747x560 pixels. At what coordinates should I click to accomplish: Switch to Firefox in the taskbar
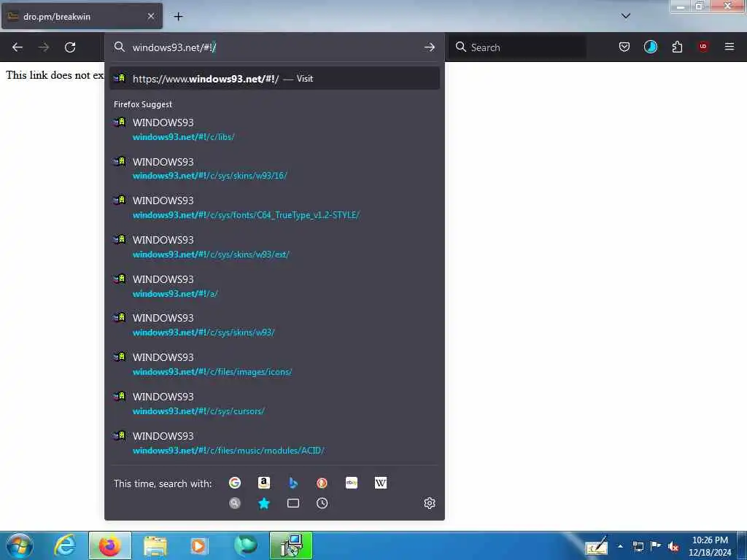coord(110,545)
